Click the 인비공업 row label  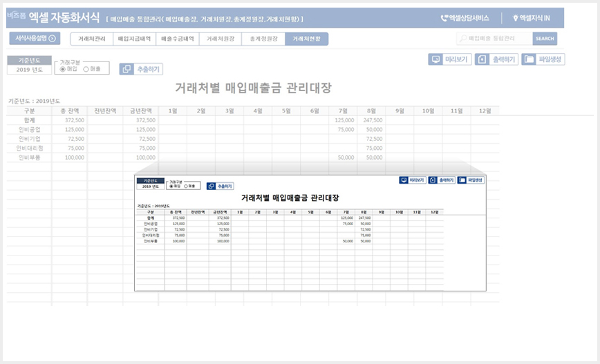click(x=30, y=130)
